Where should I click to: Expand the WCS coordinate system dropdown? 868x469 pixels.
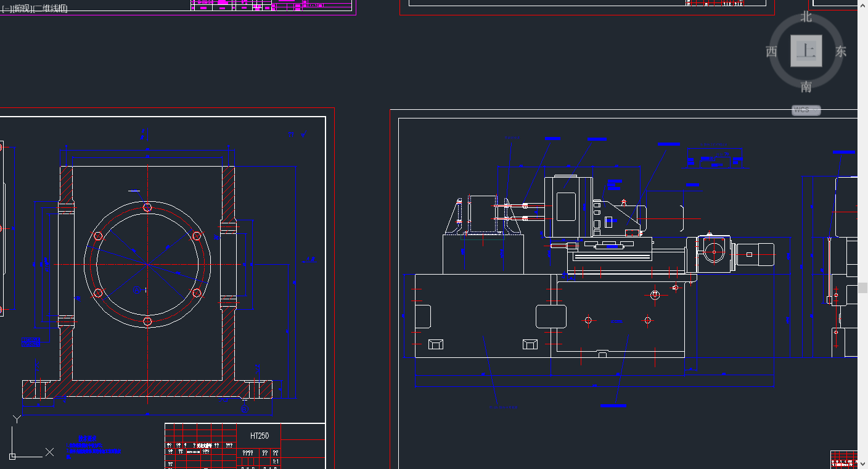(806, 110)
